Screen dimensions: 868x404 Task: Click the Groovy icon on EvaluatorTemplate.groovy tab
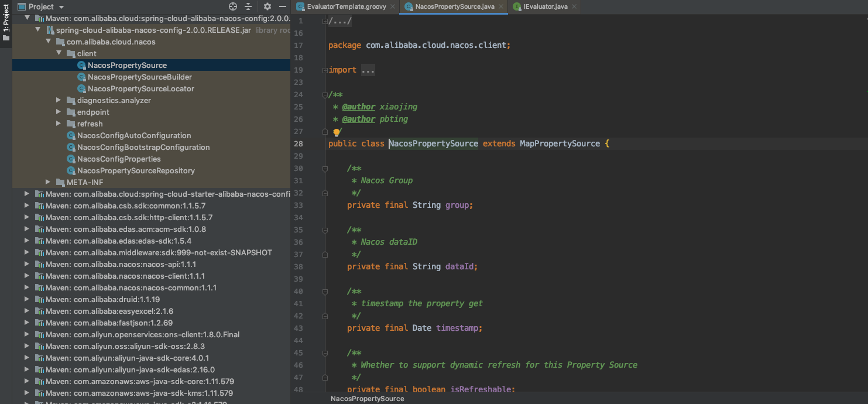300,6
